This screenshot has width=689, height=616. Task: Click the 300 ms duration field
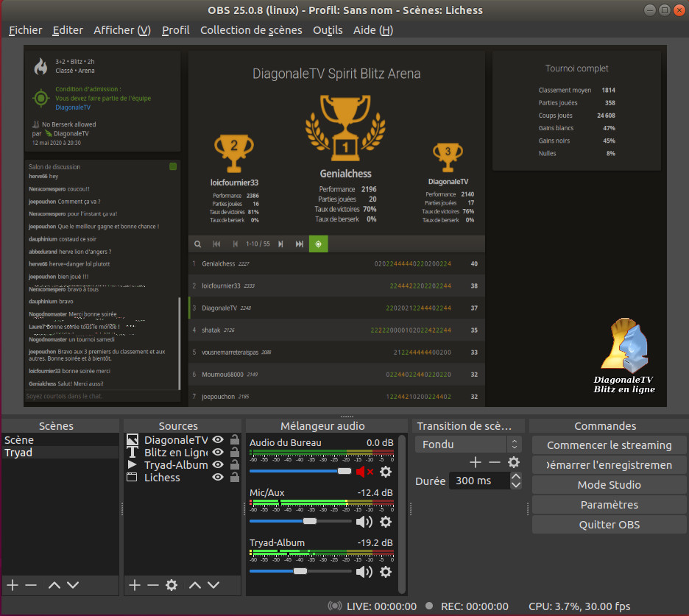(479, 481)
